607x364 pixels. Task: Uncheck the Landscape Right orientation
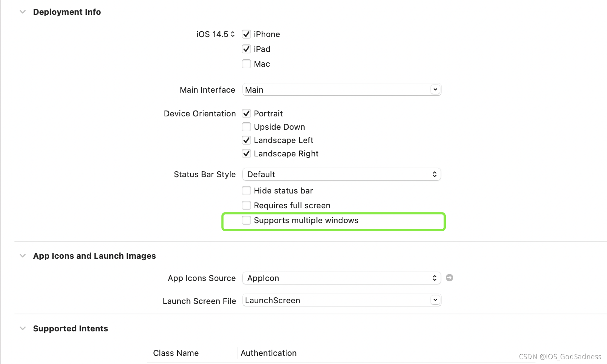point(246,153)
